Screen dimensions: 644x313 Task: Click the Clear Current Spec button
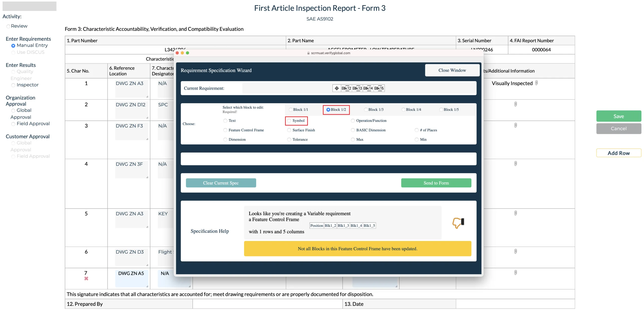pyautogui.click(x=221, y=183)
